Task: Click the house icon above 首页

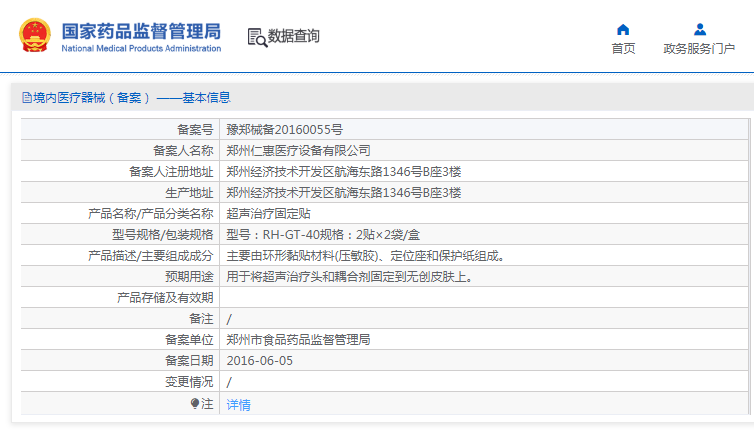Action: pyautogui.click(x=623, y=29)
